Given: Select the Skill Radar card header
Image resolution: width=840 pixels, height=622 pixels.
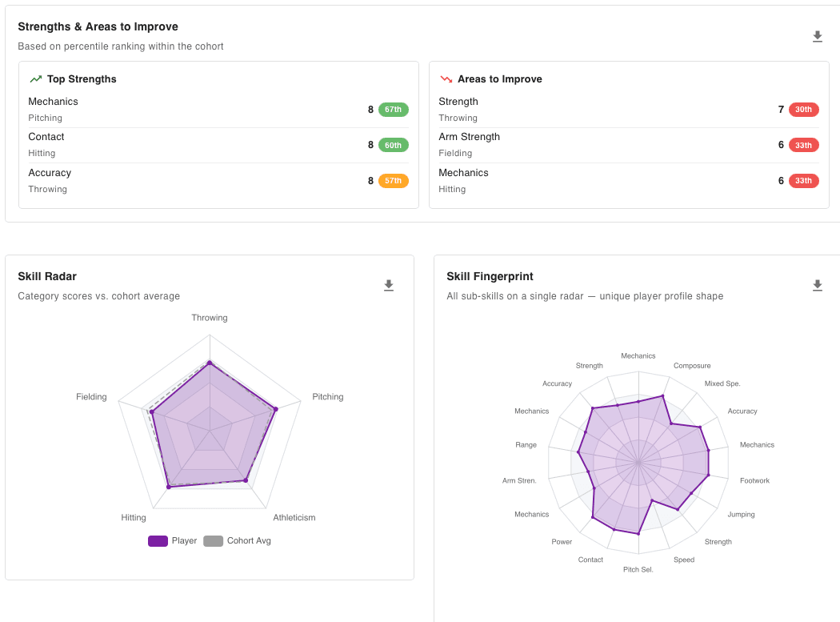Looking at the screenshot, I should pyautogui.click(x=46, y=276).
